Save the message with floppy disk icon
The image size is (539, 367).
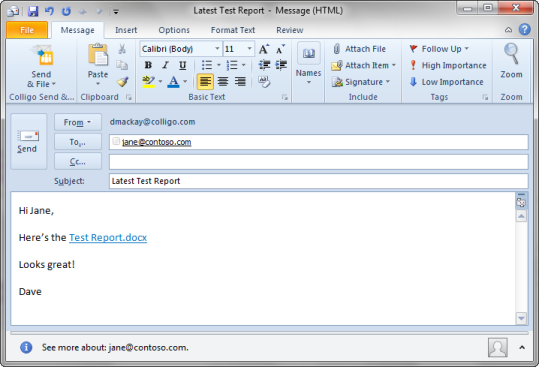pos(33,11)
